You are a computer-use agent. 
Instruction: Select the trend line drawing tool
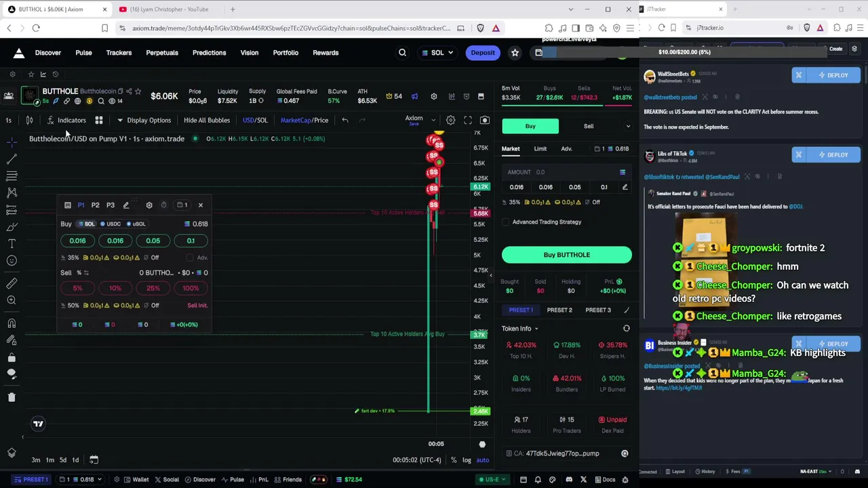[12, 159]
